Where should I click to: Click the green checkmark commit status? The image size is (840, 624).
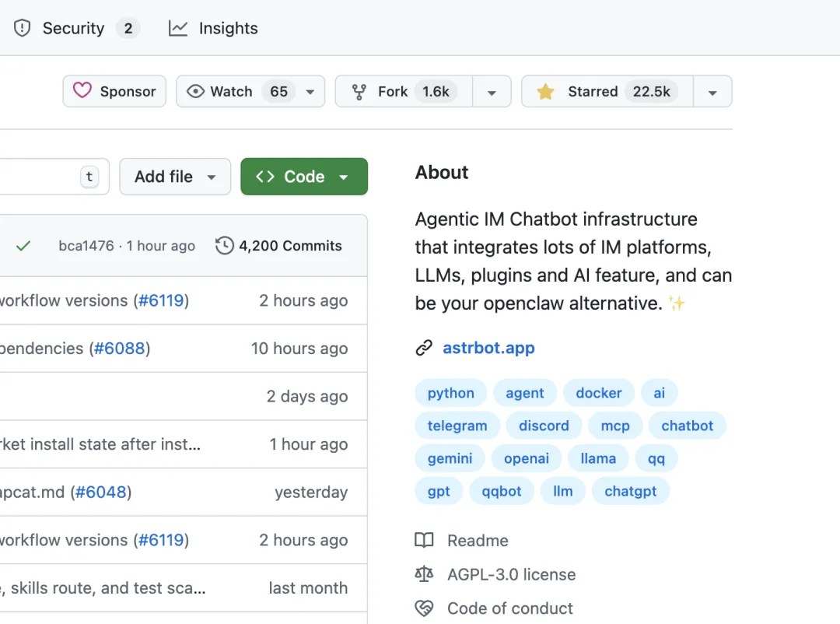(x=23, y=246)
